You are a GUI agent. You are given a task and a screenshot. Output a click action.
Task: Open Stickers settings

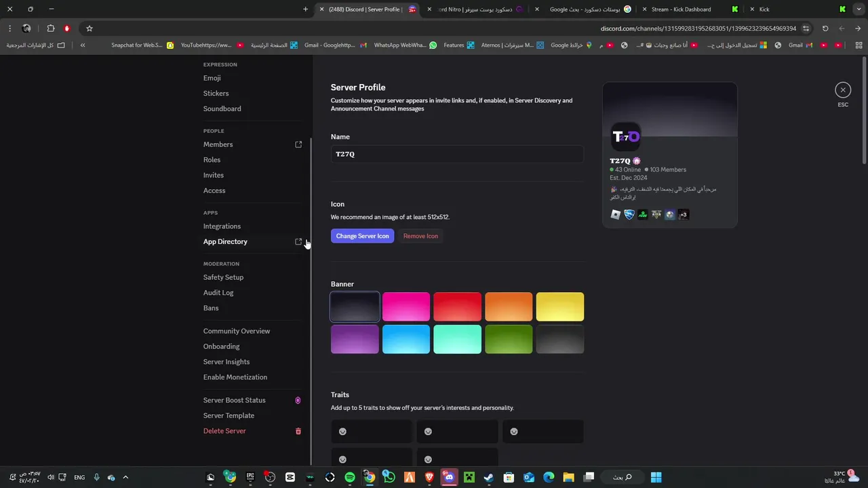pyautogui.click(x=216, y=94)
